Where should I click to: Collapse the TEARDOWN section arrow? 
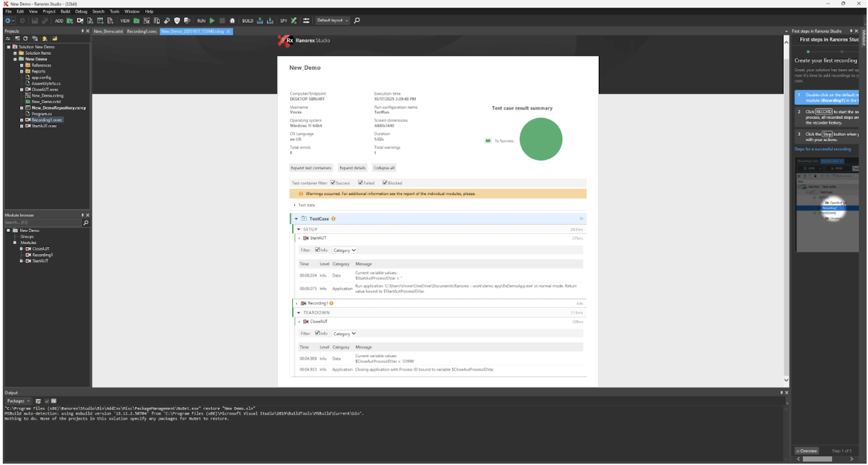click(x=298, y=313)
